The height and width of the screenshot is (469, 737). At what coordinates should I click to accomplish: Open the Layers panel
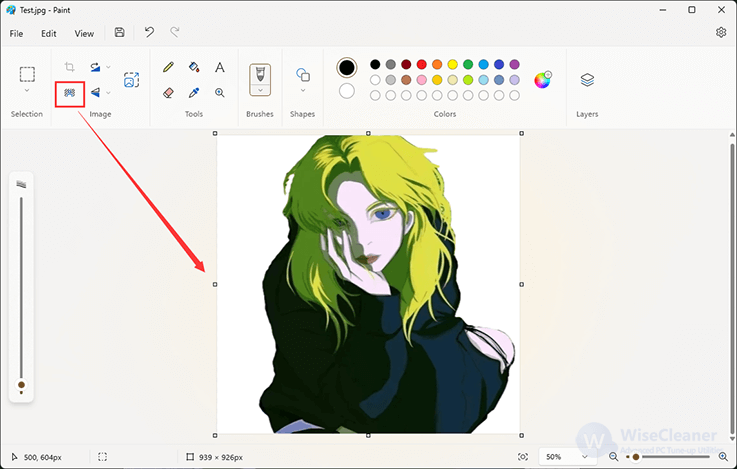tap(587, 79)
